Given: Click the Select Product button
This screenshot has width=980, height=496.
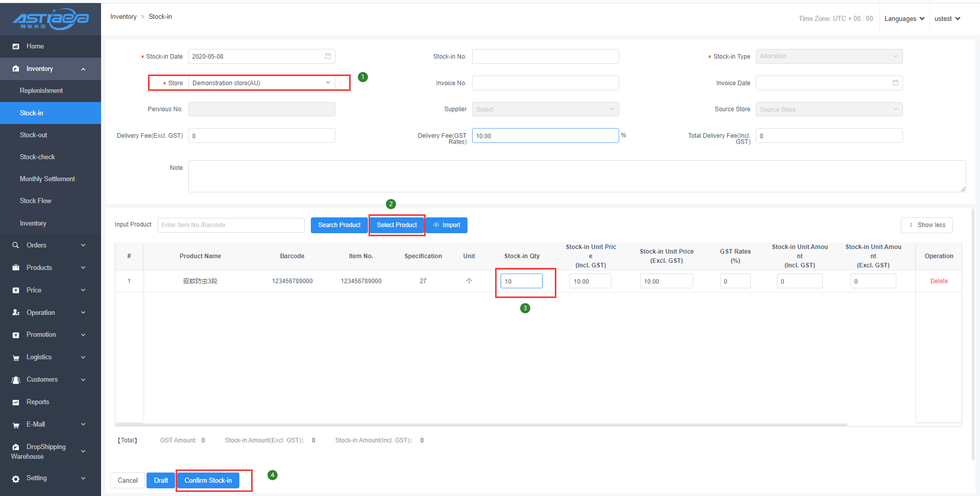Looking at the screenshot, I should (397, 225).
